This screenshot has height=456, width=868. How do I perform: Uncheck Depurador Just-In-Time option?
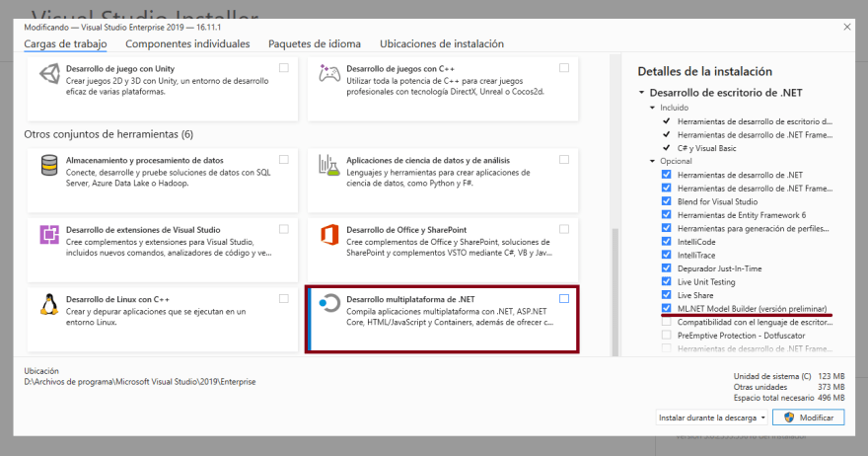pos(667,267)
